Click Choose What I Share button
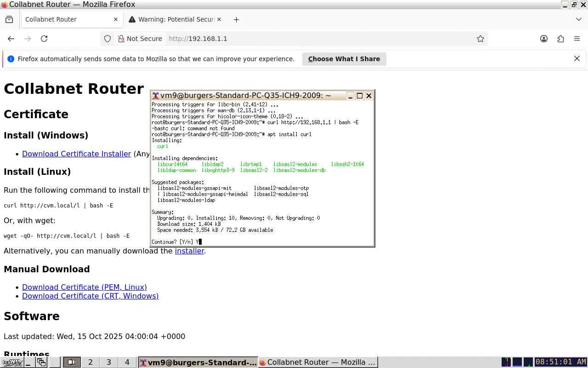 (x=344, y=59)
